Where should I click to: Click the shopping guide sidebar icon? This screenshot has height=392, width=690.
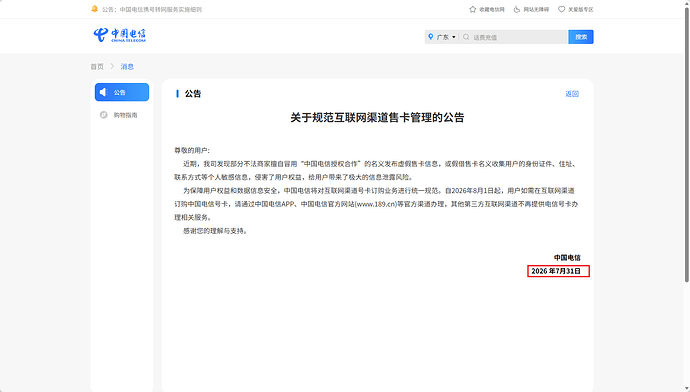click(103, 115)
